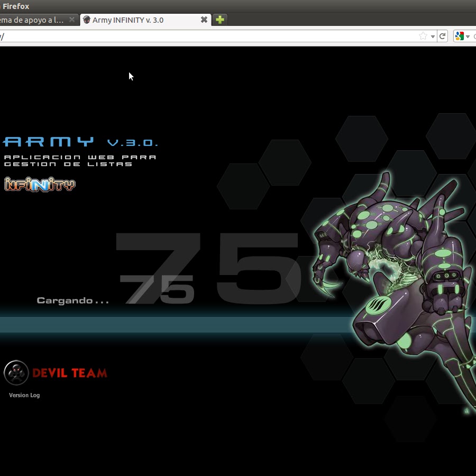Reload the page with the refresh button
This screenshot has height=476, width=476.
click(x=443, y=36)
